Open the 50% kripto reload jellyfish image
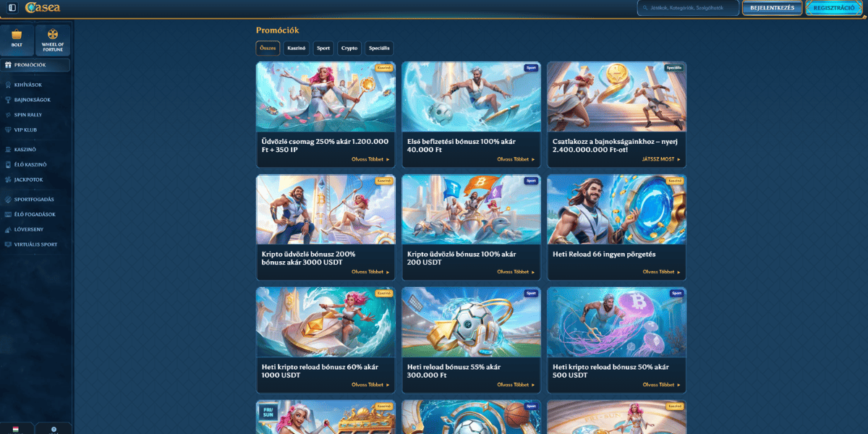The image size is (868, 434). [617, 323]
